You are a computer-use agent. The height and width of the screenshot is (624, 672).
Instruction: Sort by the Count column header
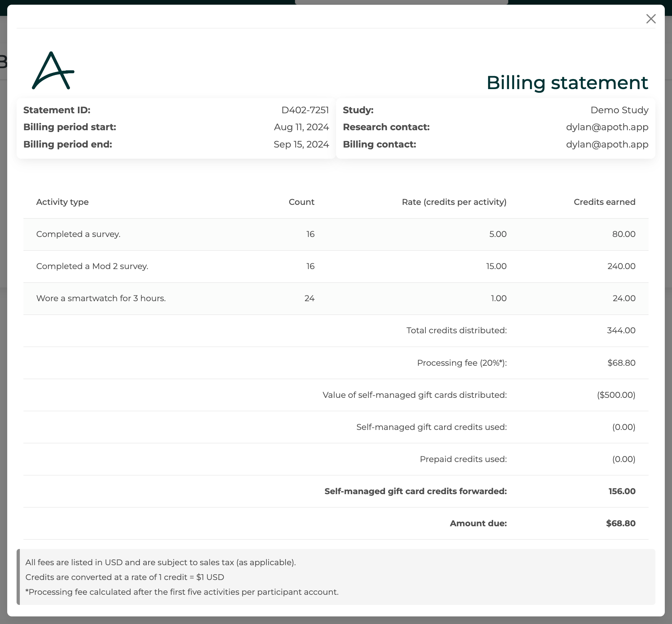pos(301,202)
